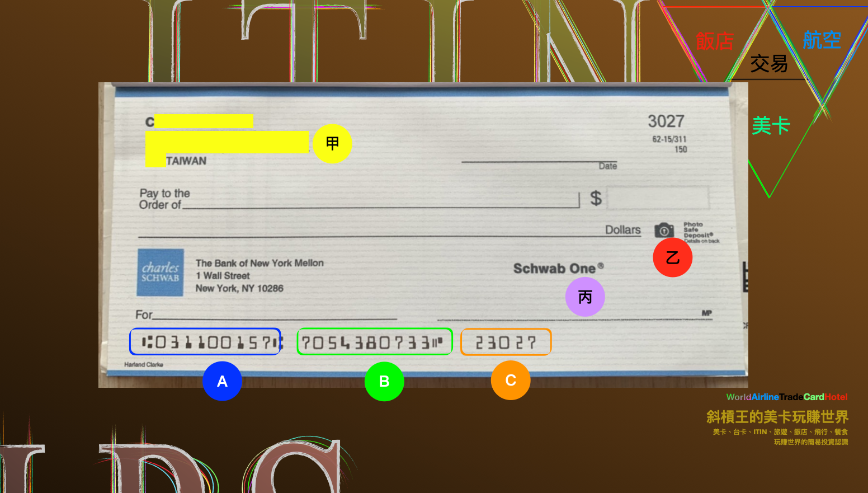Click the Dollars label
868x493 pixels.
pyautogui.click(x=623, y=230)
